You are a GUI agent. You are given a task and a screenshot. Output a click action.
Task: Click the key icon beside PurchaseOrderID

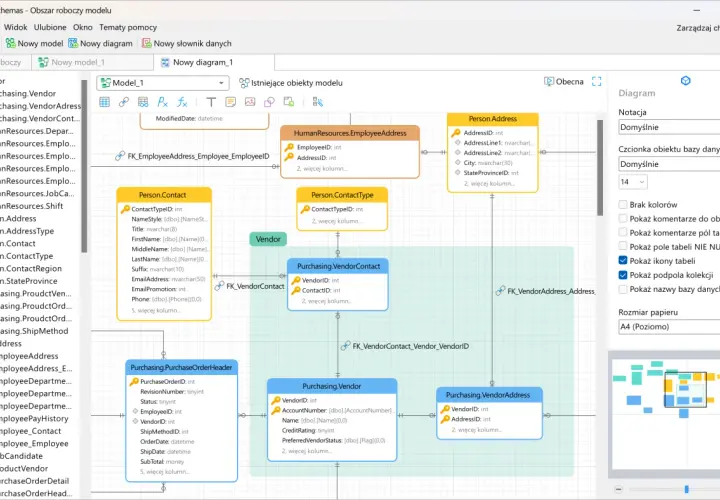coord(134,382)
